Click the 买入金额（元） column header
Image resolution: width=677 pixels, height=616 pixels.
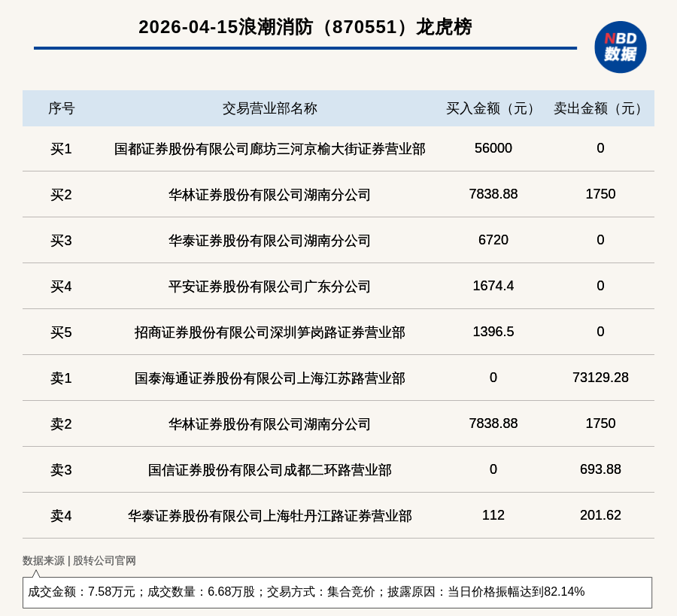click(x=493, y=108)
